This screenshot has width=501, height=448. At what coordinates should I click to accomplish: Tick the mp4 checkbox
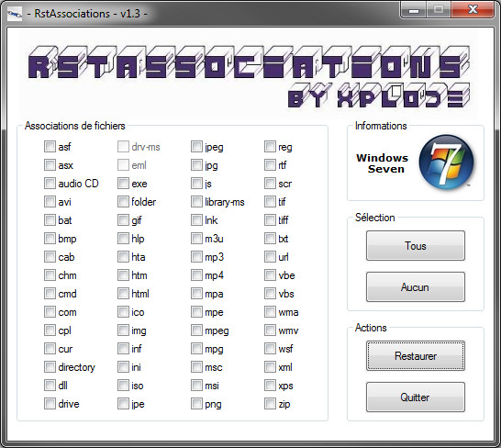(x=196, y=275)
